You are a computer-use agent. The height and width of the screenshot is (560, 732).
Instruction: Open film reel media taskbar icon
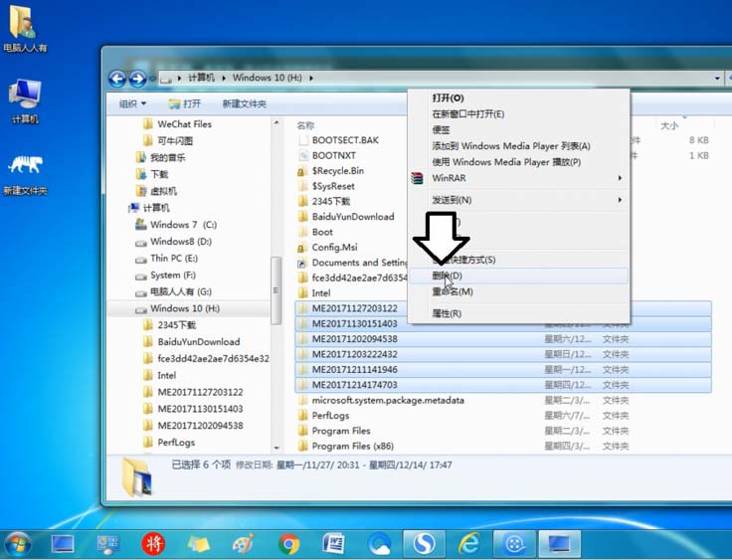click(x=514, y=544)
